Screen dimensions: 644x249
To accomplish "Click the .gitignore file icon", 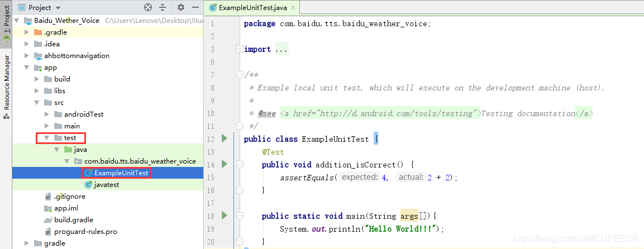I will tap(48, 197).
